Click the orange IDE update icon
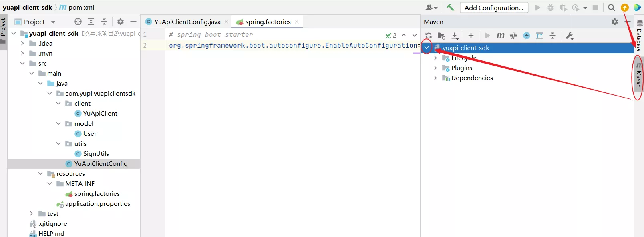 point(625,8)
